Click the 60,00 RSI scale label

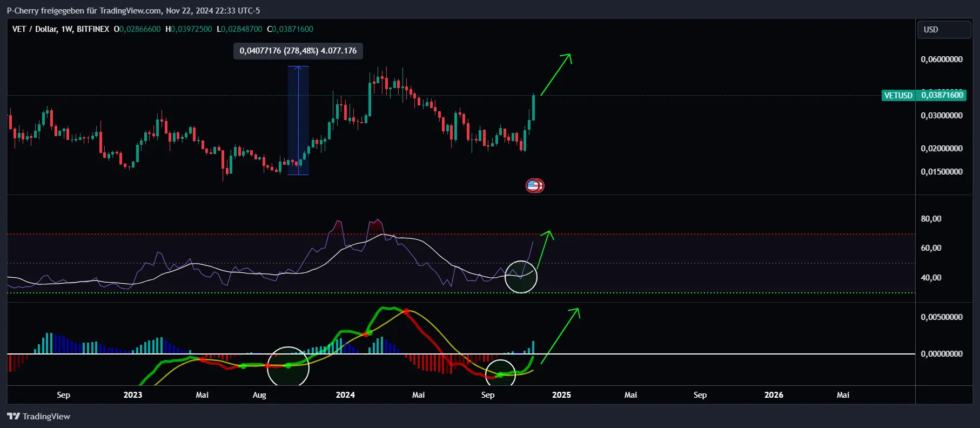pos(931,248)
